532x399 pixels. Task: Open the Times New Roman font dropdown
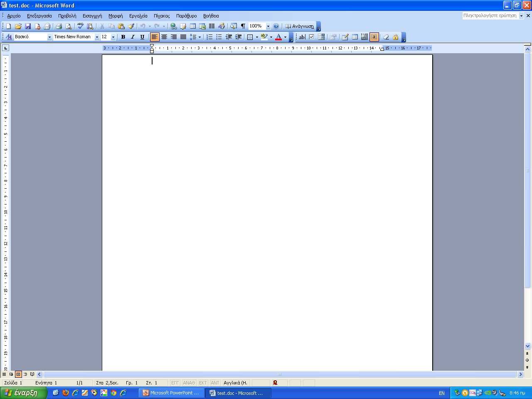pos(97,37)
